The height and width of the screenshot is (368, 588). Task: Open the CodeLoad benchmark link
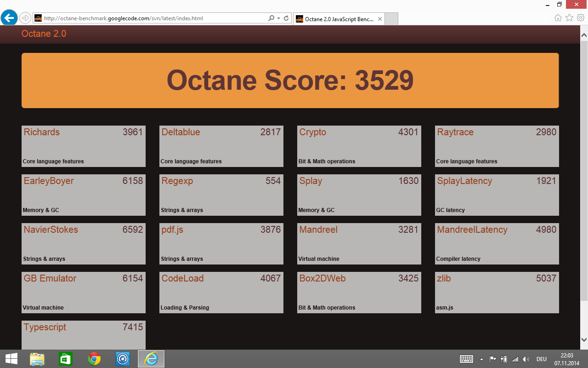pyautogui.click(x=182, y=278)
